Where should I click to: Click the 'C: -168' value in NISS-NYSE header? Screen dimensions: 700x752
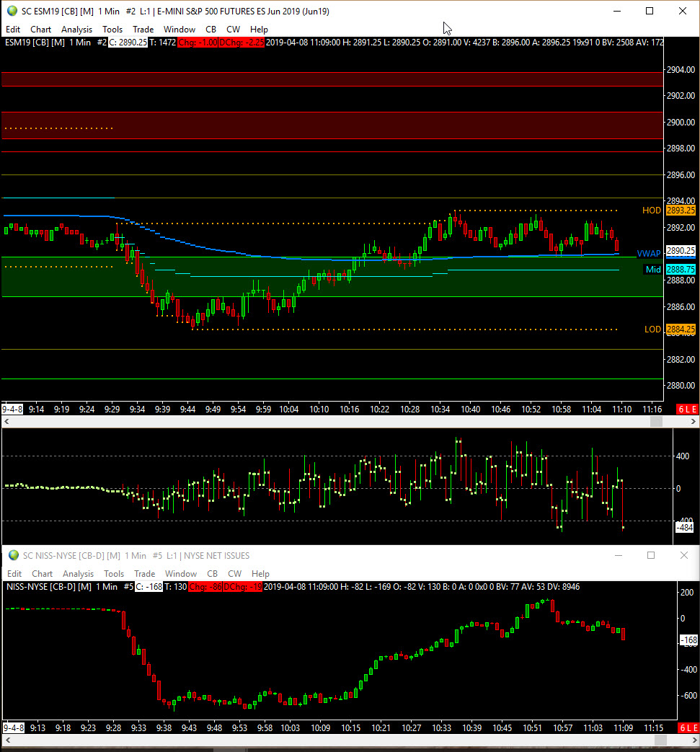[x=149, y=587]
